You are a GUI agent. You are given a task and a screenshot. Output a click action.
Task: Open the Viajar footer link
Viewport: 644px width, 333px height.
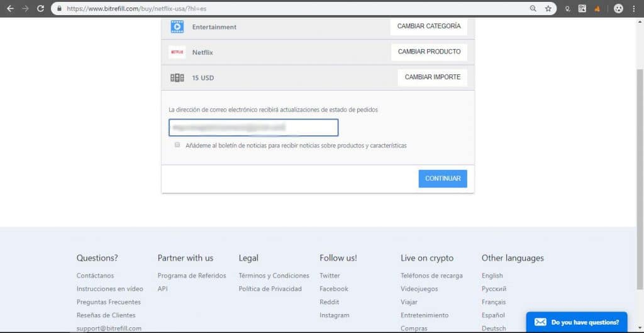409,302
